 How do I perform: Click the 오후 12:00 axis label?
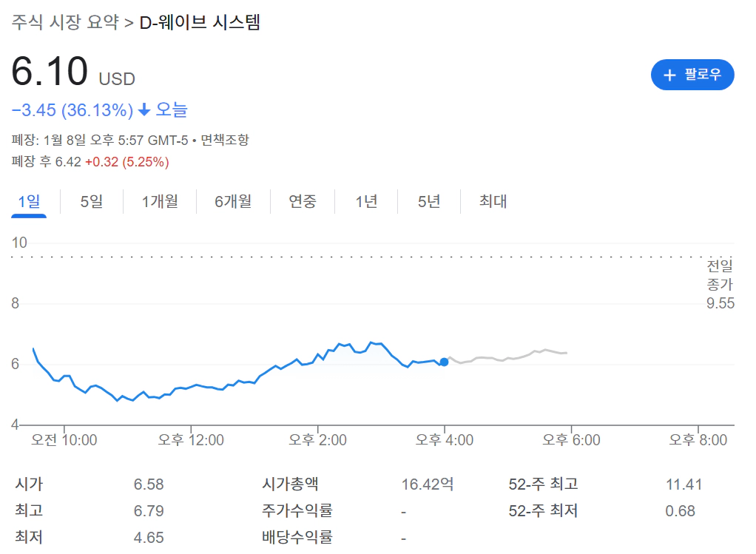pyautogui.click(x=191, y=440)
